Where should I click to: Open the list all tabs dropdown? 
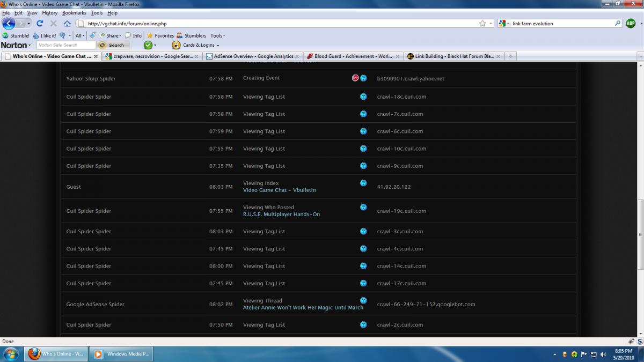(x=640, y=56)
